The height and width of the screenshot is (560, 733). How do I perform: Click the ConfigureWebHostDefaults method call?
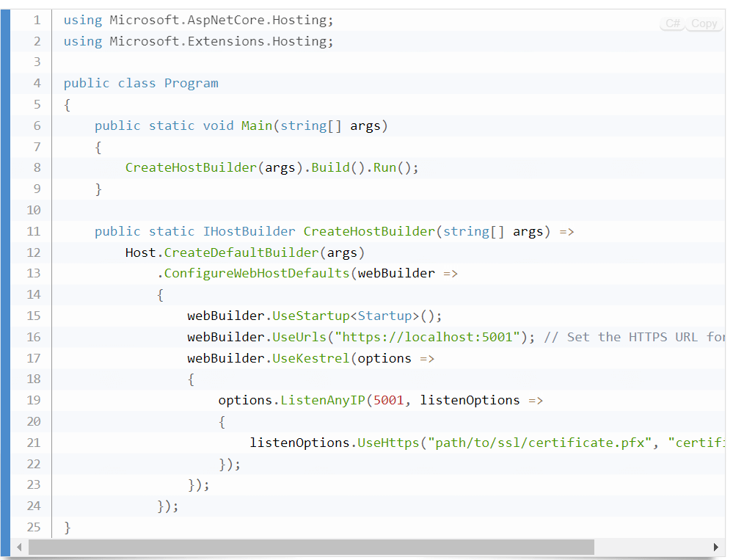coord(257,273)
